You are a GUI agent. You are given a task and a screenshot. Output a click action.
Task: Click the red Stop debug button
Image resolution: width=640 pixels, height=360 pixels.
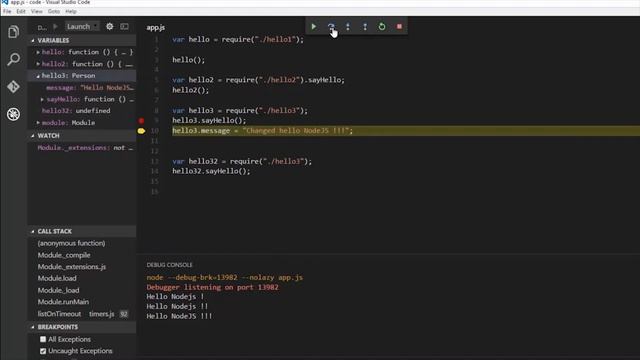tap(399, 27)
